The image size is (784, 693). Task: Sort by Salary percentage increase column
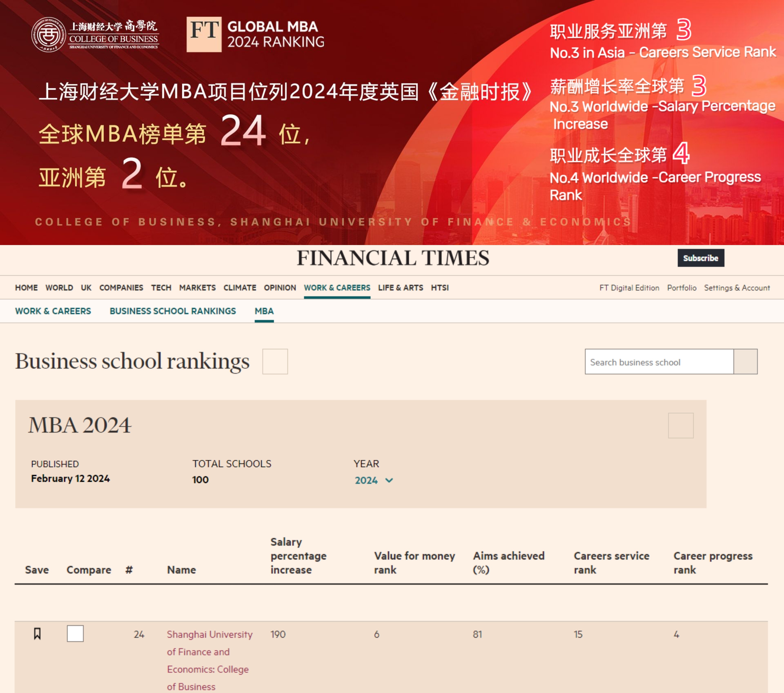click(x=298, y=556)
